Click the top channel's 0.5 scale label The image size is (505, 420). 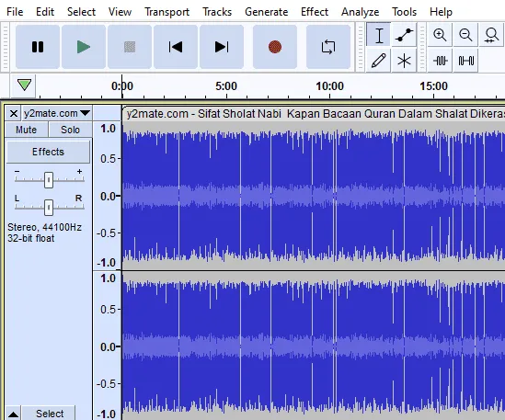pyautogui.click(x=108, y=159)
